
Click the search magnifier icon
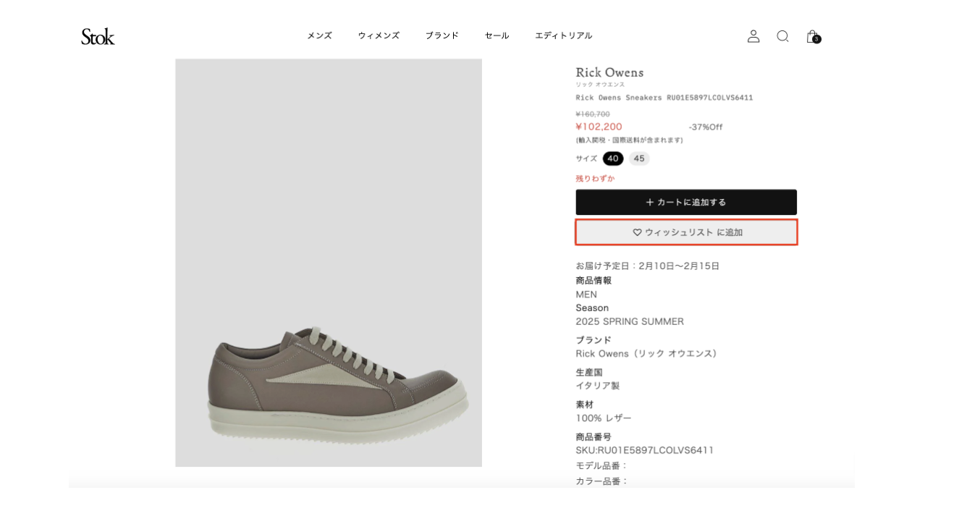tap(782, 36)
